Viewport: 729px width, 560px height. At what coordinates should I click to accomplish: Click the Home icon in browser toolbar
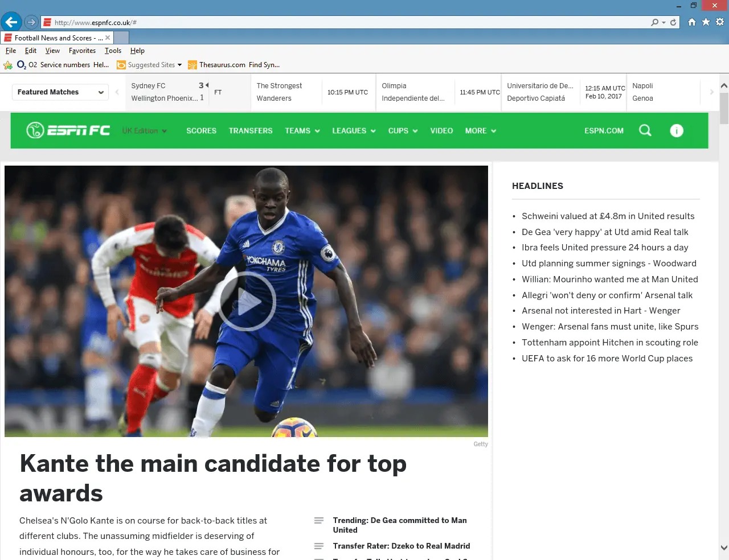pos(691,22)
